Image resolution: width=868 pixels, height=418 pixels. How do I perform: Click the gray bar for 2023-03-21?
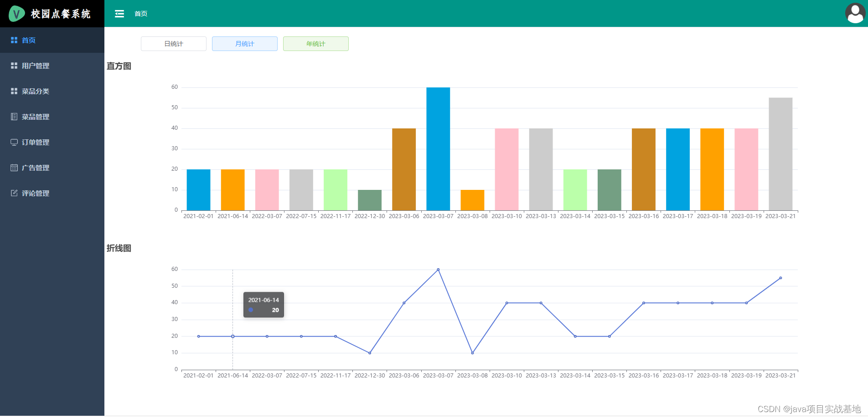(x=780, y=154)
